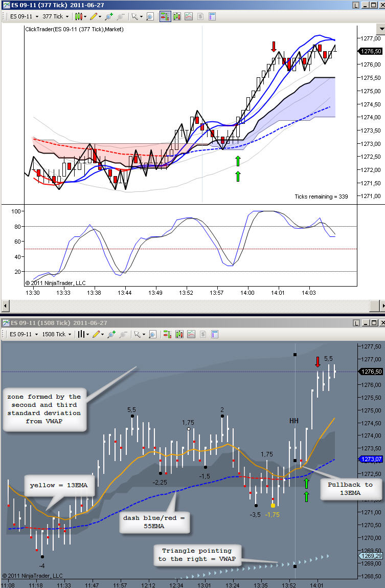Click left scroll arrow of 377 Tick chart scrollbar
Screen dimensions: 385x588
5,306
